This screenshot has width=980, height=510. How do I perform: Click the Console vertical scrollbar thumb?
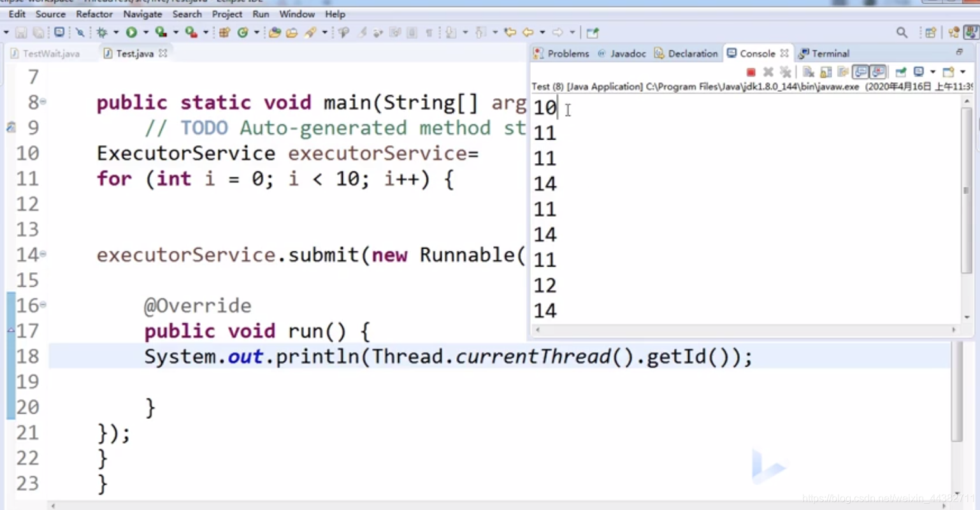pyautogui.click(x=966, y=191)
